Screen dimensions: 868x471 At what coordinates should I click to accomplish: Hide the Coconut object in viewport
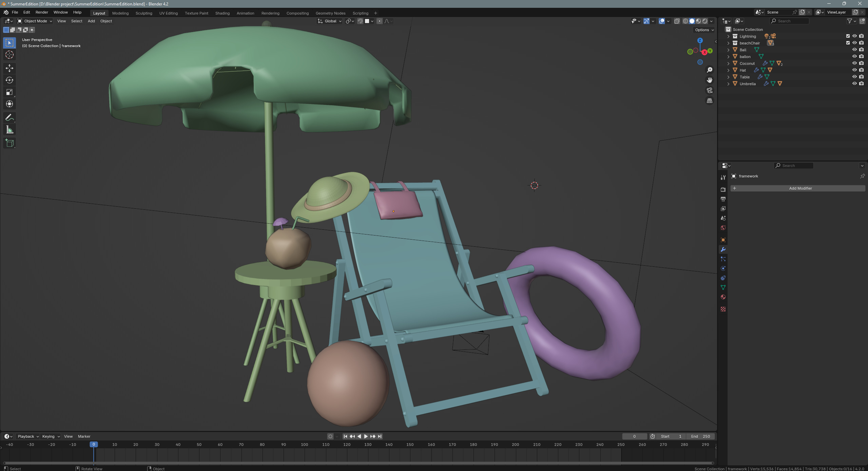[854, 63]
